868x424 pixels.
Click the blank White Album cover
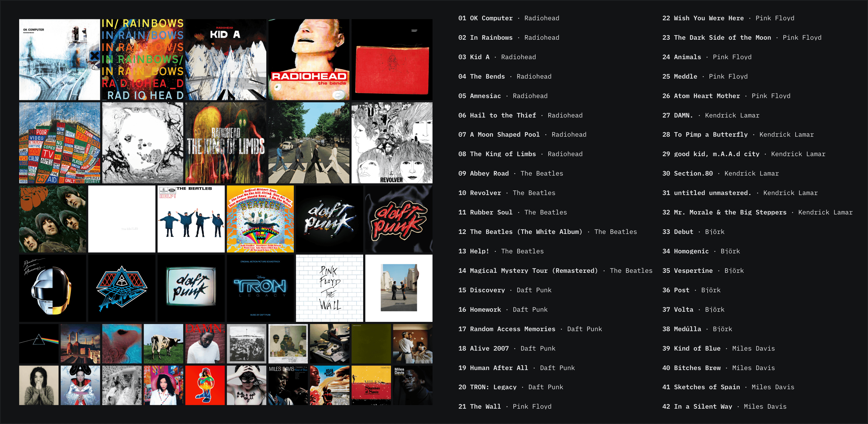pyautogui.click(x=122, y=219)
